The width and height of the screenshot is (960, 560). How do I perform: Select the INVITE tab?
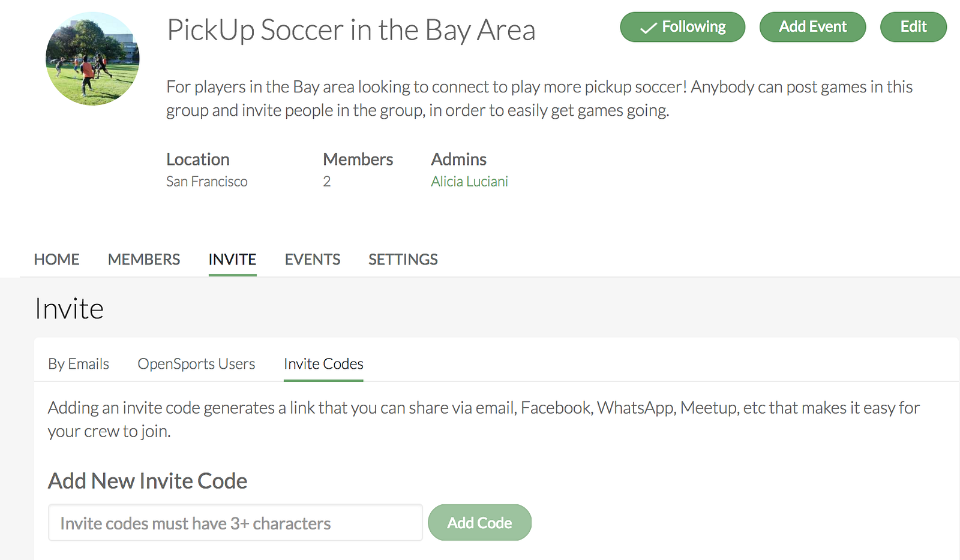232,260
